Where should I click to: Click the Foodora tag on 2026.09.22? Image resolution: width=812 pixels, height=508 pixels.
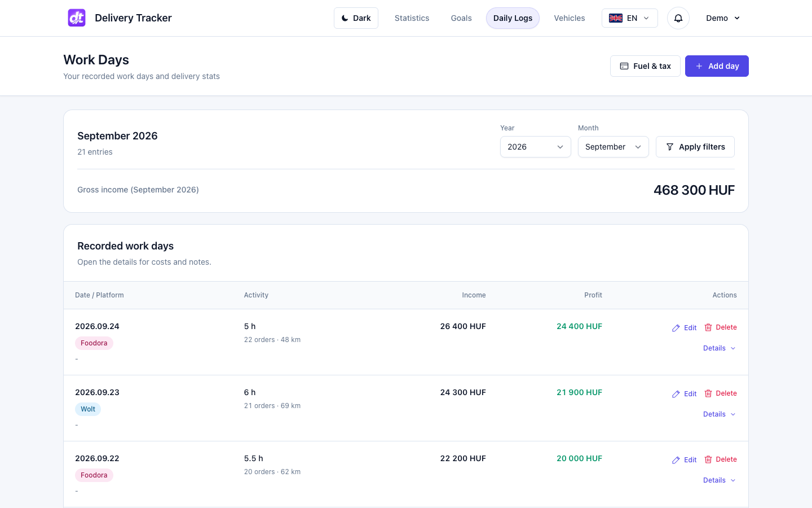click(x=94, y=475)
